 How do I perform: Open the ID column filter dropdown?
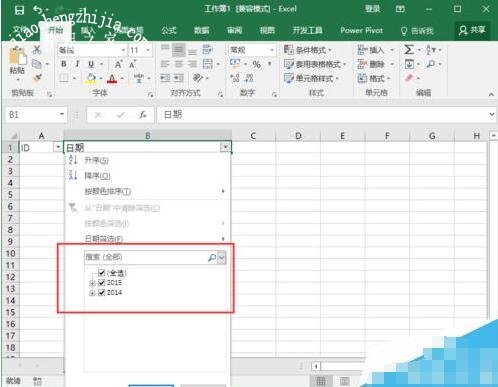click(58, 147)
